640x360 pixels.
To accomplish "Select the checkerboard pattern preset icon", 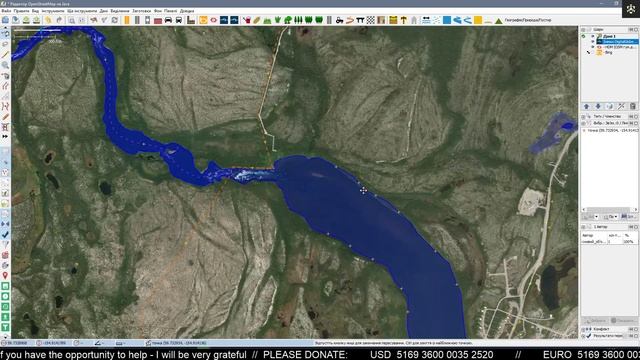I will (x=370, y=20).
